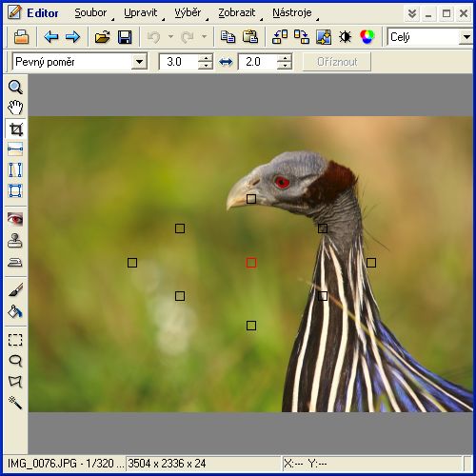Open the undo history dropdown arrow
The width and height of the screenshot is (476, 476).
tap(170, 37)
